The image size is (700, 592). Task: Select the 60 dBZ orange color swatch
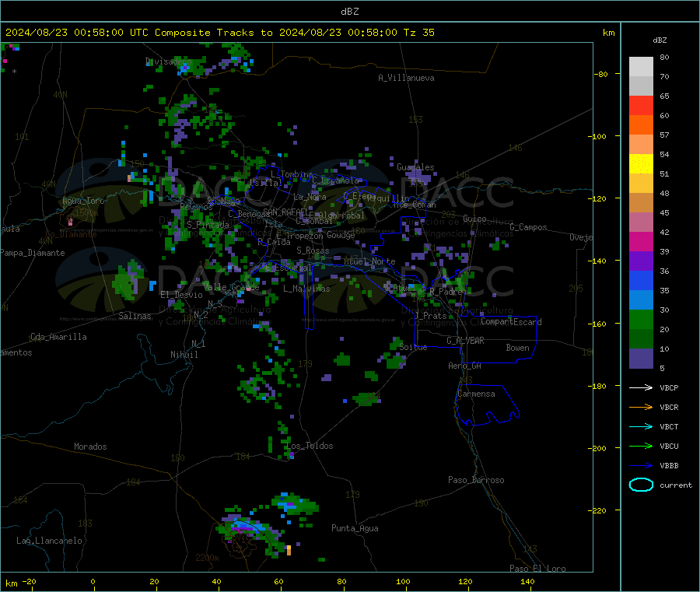641,125
